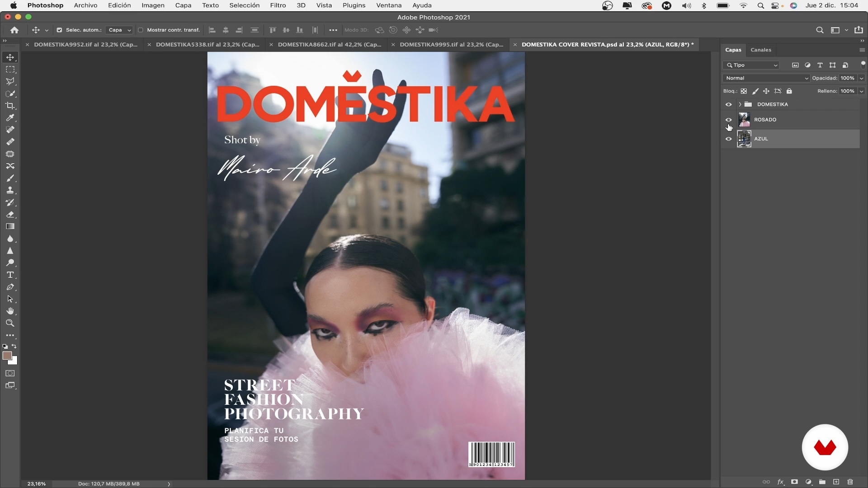Hide the DOMESTIKA group layer
The width and height of the screenshot is (868, 488).
point(728,104)
